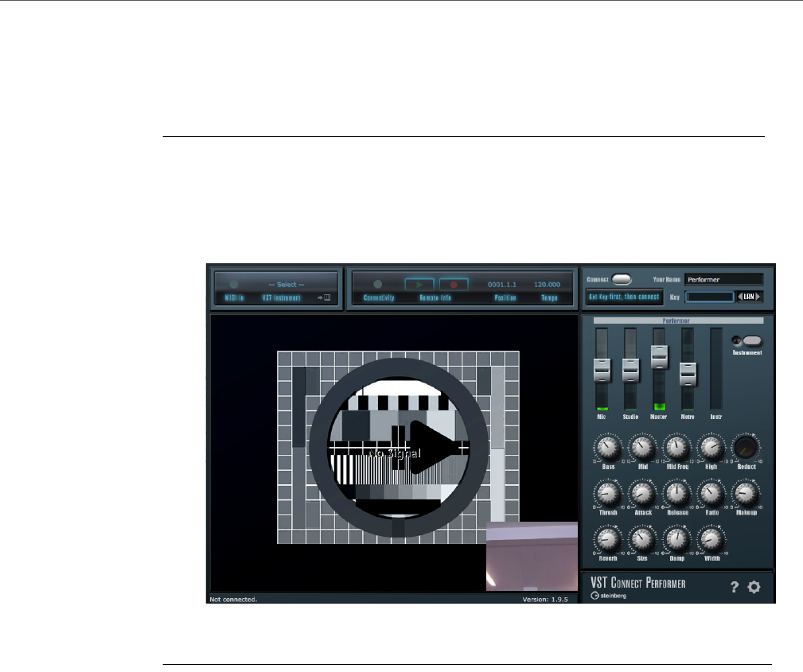Click the High EQ knob
803x672 pixels.
click(x=711, y=449)
